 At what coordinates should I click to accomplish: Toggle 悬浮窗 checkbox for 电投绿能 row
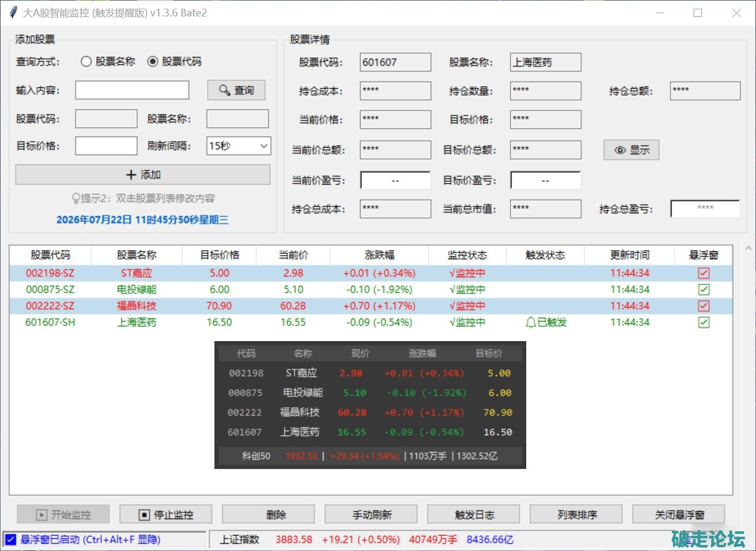click(x=704, y=290)
